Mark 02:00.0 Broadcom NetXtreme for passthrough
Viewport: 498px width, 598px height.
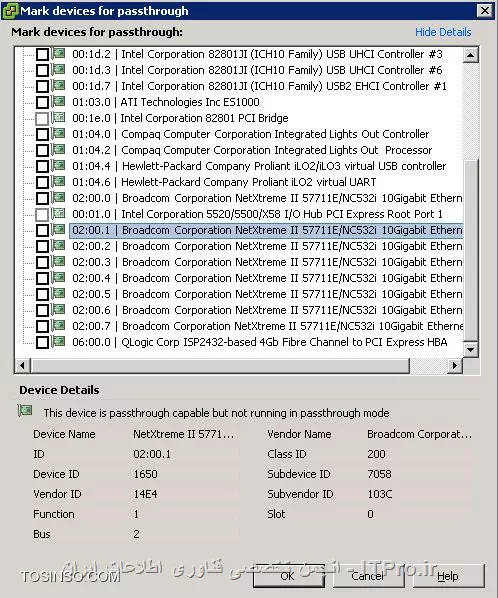(x=42, y=199)
